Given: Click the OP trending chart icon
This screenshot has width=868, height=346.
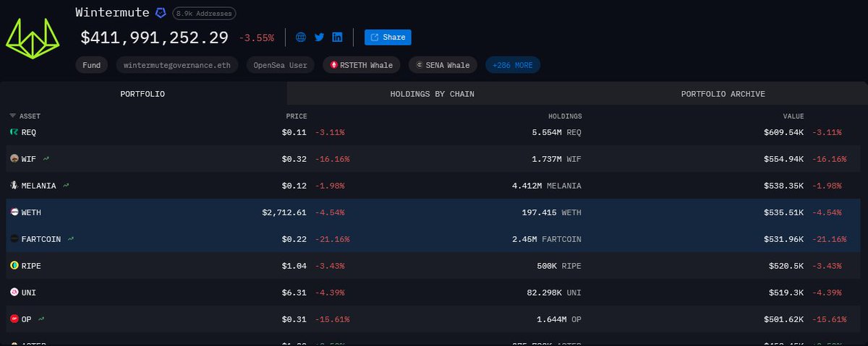Looking at the screenshot, I should (41, 319).
